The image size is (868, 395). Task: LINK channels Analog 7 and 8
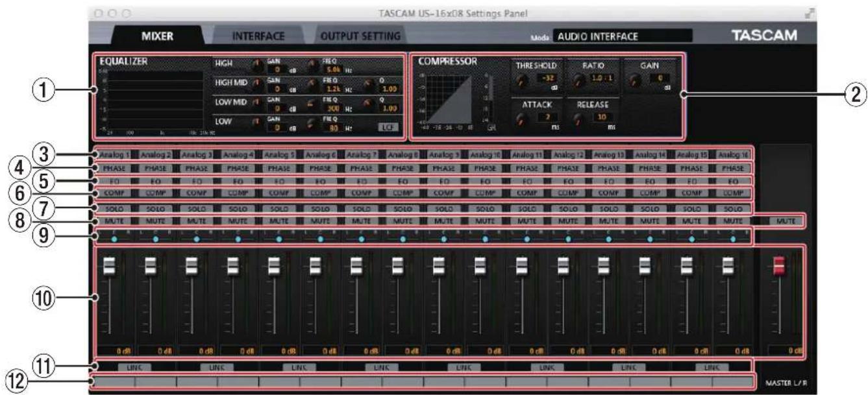pyautogui.click(x=382, y=367)
